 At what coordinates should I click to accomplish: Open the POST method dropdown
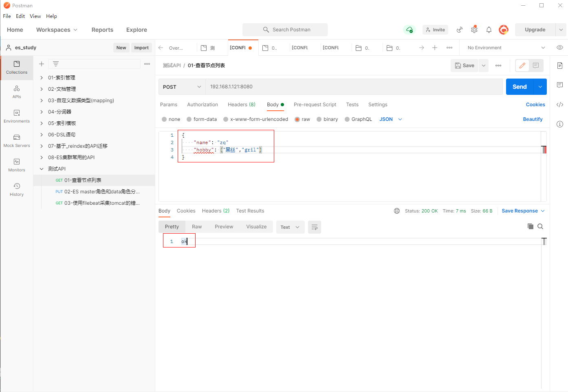point(182,87)
